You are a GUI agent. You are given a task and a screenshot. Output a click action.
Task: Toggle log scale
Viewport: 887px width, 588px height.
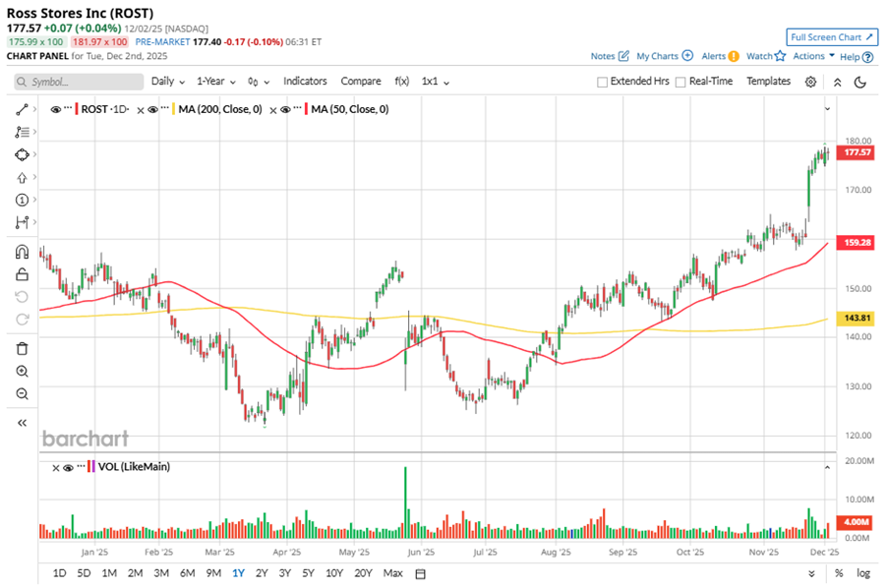click(863, 573)
